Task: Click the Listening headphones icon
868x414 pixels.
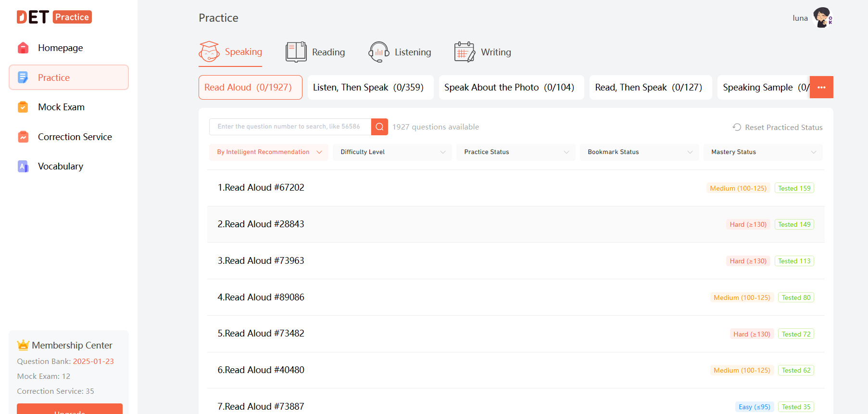Action: coord(379,52)
